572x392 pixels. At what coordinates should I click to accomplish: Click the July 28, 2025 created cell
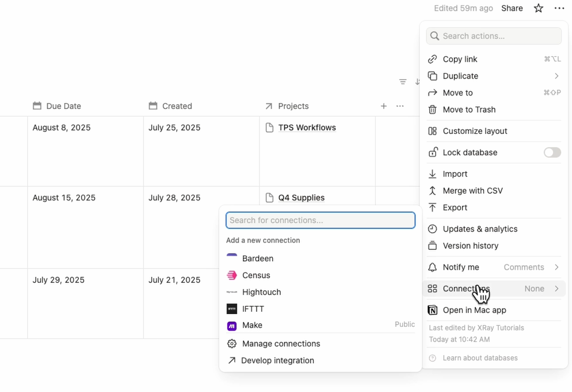point(174,198)
